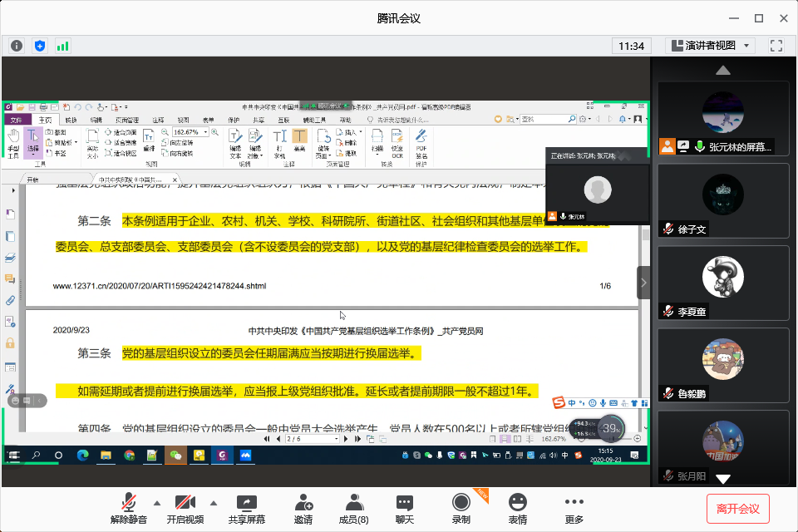The width and height of the screenshot is (798, 532).
Task: Open meeting info icon in top bar
Action: pyautogui.click(x=17, y=46)
